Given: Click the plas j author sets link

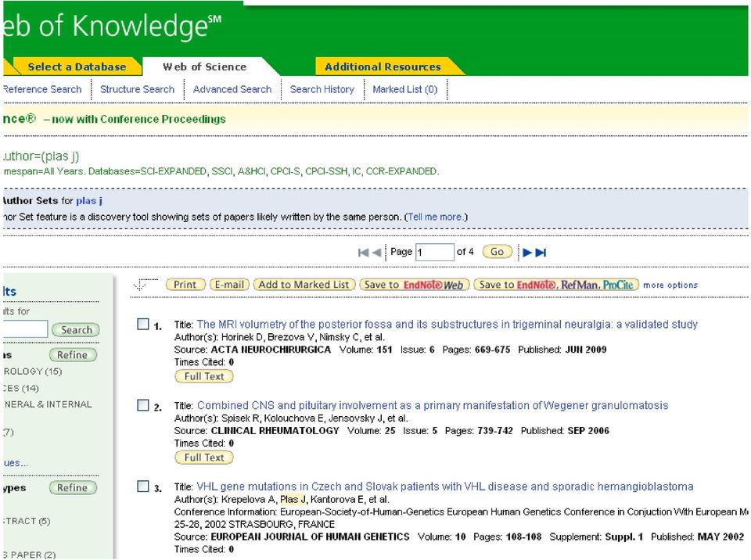Looking at the screenshot, I should (x=89, y=201).
